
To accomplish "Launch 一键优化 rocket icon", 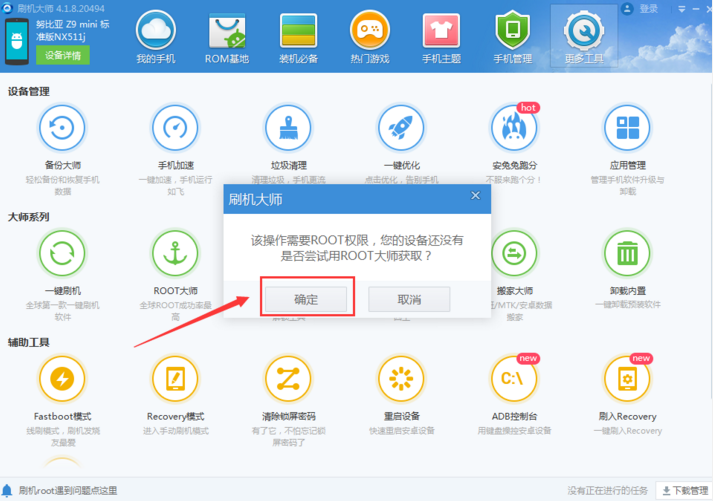I will [401, 128].
